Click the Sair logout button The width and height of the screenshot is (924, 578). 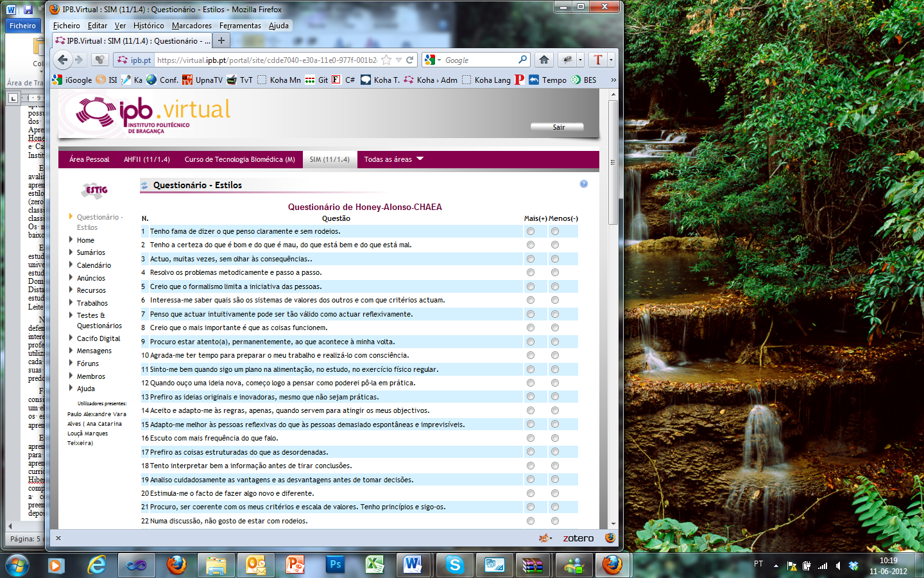(x=558, y=127)
